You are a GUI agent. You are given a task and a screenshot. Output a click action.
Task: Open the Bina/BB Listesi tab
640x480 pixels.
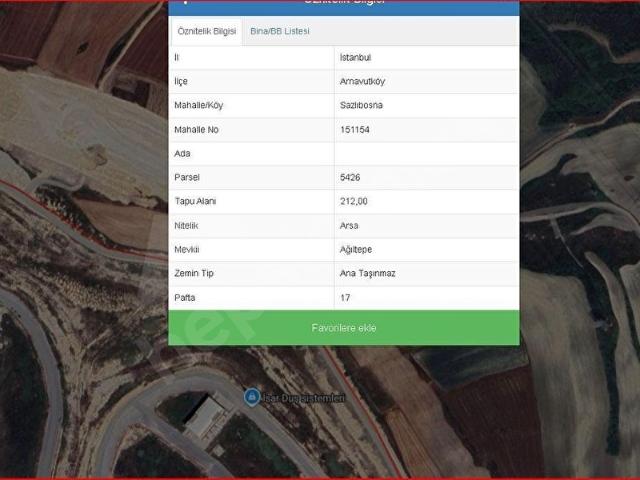pos(280,31)
